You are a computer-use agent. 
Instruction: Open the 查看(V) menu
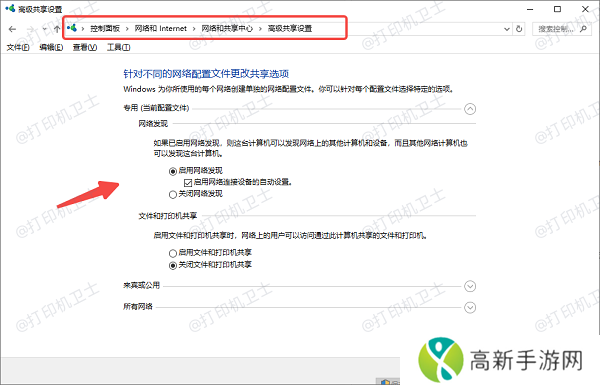pyautogui.click(x=85, y=47)
